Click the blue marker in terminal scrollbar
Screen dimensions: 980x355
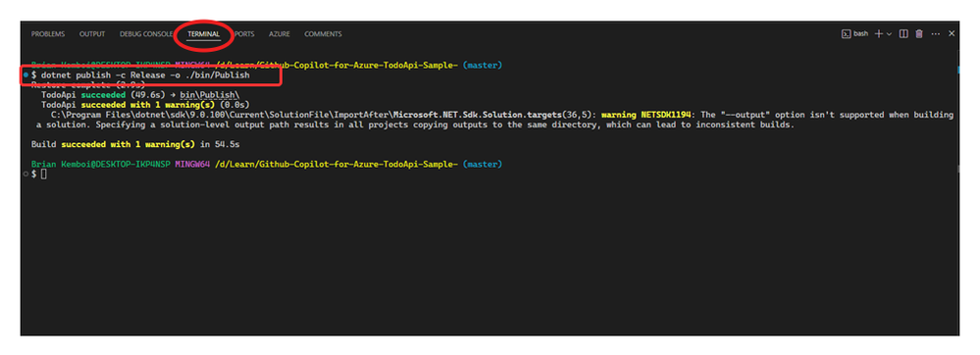tap(956, 71)
